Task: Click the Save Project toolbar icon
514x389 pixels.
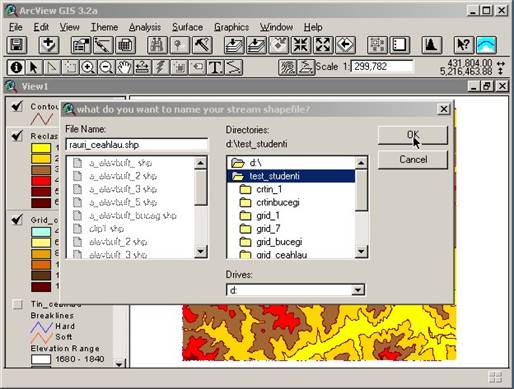Action: (17, 45)
